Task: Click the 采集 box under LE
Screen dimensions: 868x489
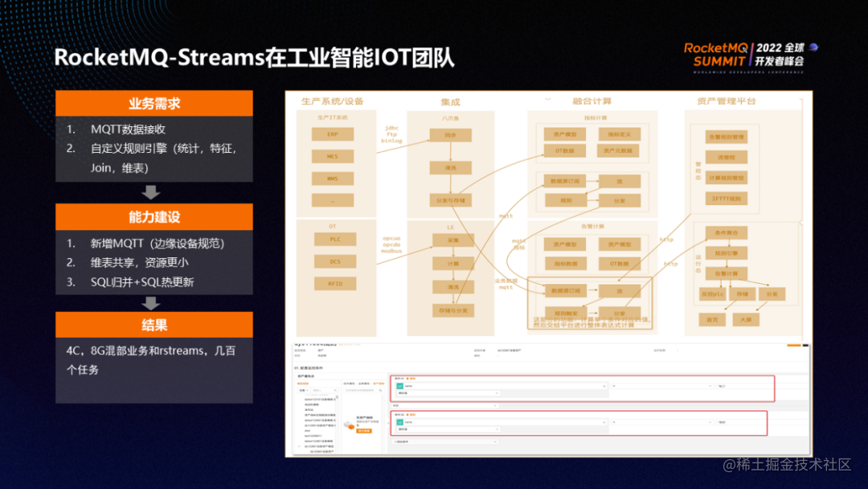Action: (453, 240)
